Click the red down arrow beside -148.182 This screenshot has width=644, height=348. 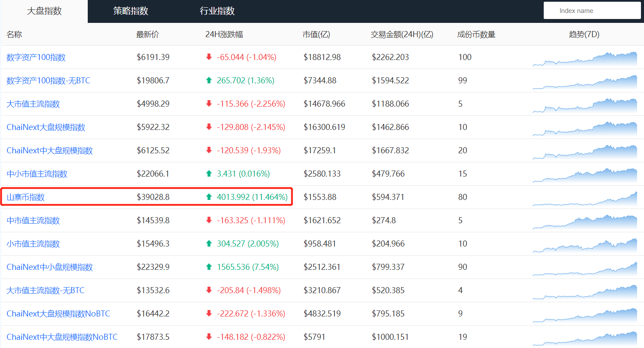coord(209,337)
